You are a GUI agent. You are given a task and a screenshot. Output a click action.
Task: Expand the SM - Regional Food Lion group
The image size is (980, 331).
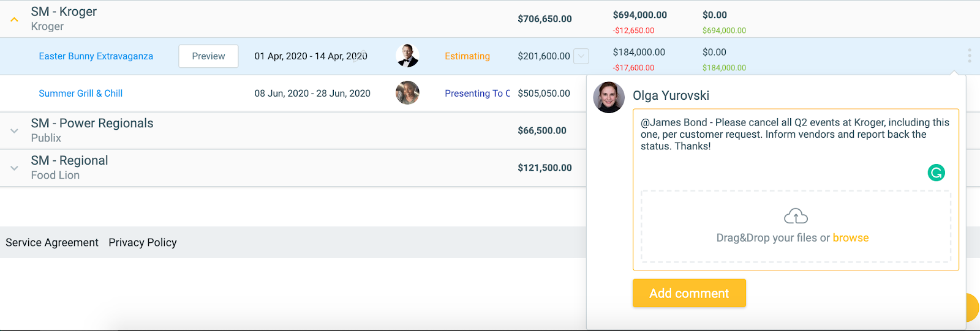click(x=14, y=168)
